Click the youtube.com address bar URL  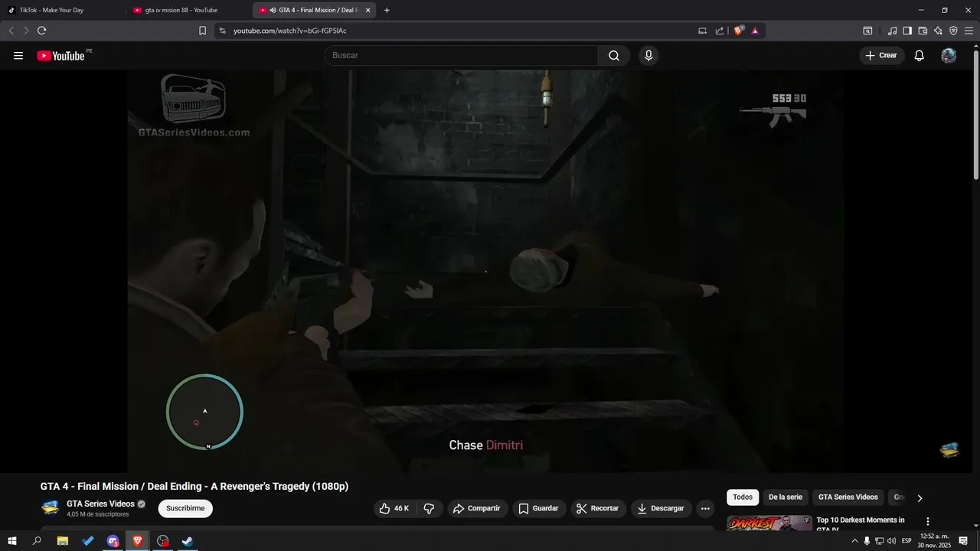click(289, 31)
